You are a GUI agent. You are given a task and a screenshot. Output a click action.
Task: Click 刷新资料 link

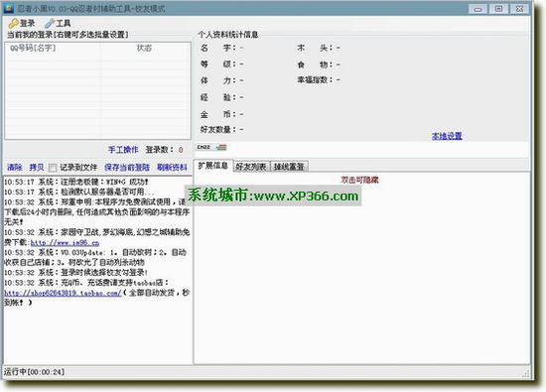pyautogui.click(x=172, y=168)
